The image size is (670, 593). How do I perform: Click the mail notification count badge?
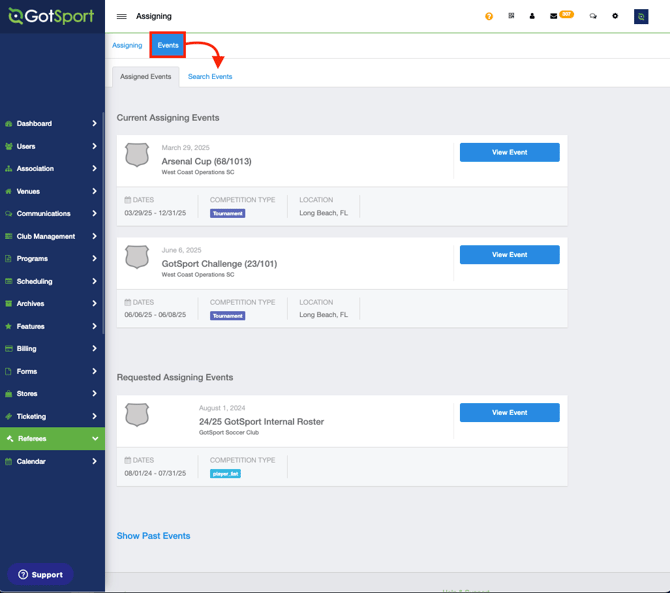point(566,14)
